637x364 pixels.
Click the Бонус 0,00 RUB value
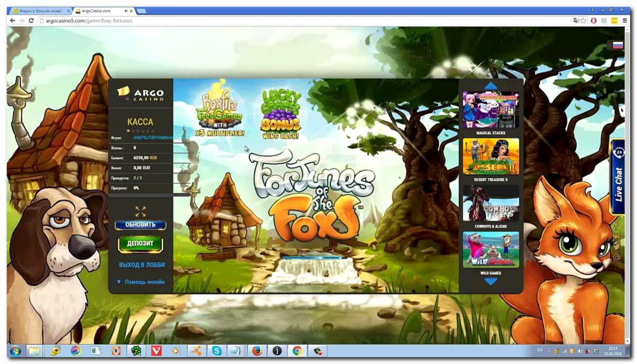click(142, 168)
